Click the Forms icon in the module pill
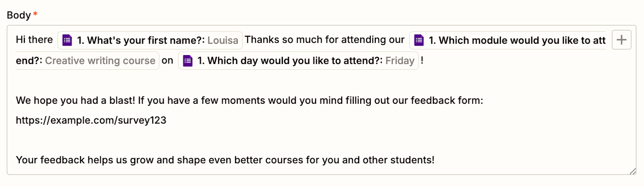This screenshot has width=644, height=187. (x=419, y=40)
